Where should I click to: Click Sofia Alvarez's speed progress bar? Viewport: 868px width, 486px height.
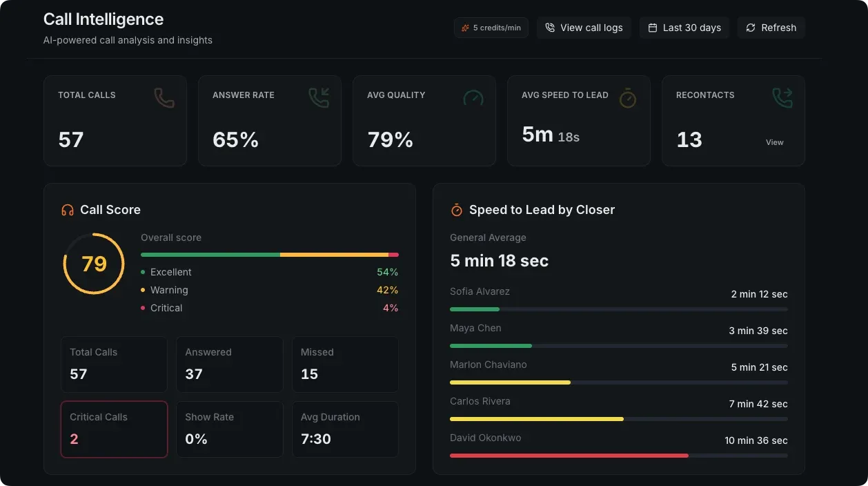coord(619,309)
